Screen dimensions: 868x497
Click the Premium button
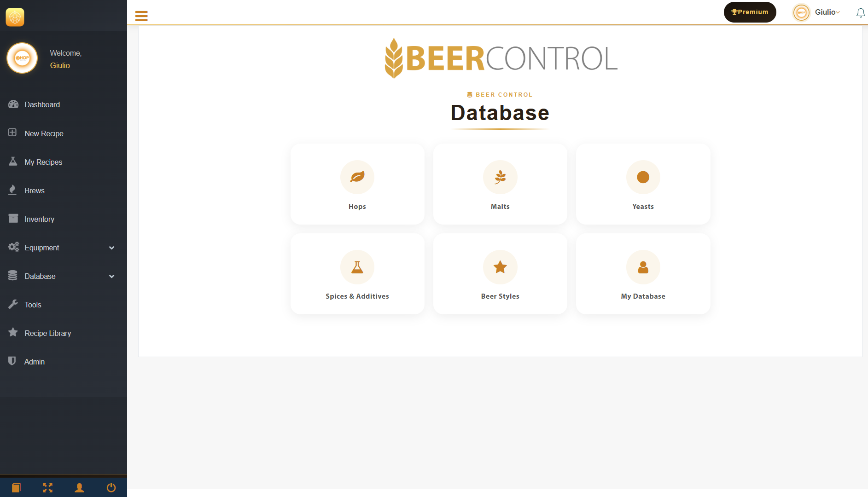click(x=750, y=12)
